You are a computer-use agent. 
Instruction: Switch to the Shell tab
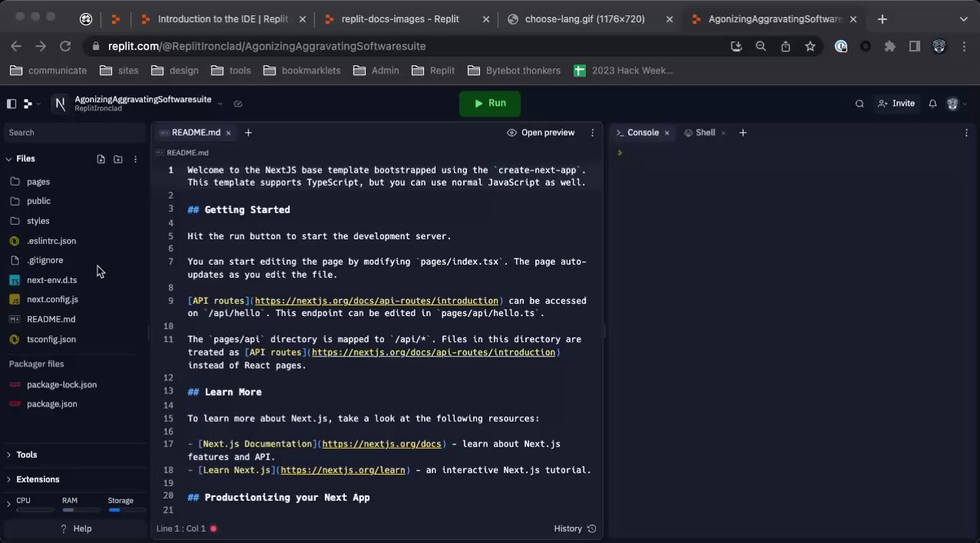(x=705, y=133)
